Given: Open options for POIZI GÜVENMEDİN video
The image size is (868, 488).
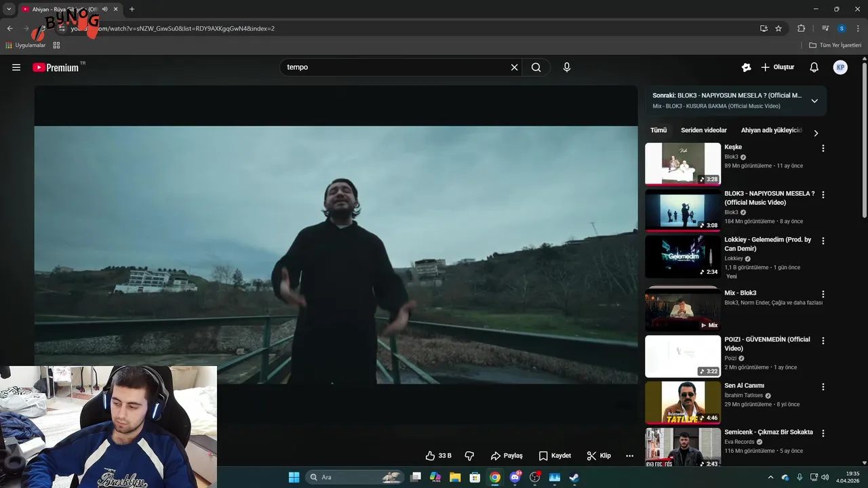Looking at the screenshot, I should tap(823, 340).
